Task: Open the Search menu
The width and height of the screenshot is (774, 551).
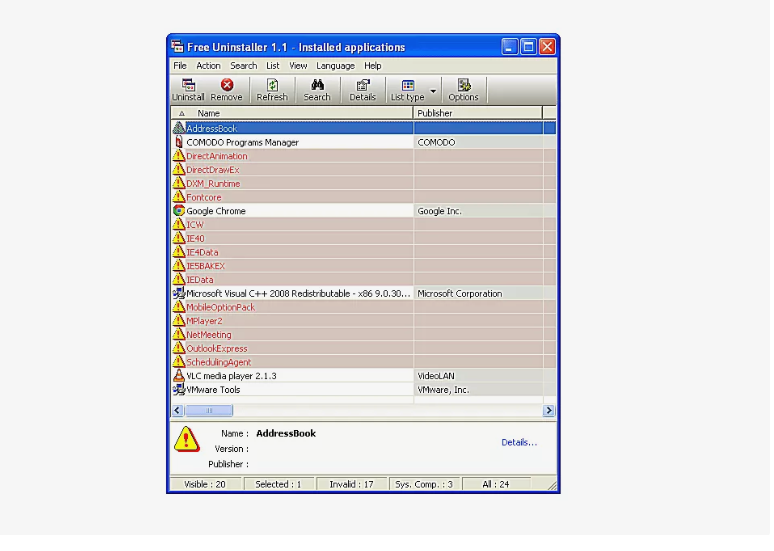Action: [243, 66]
